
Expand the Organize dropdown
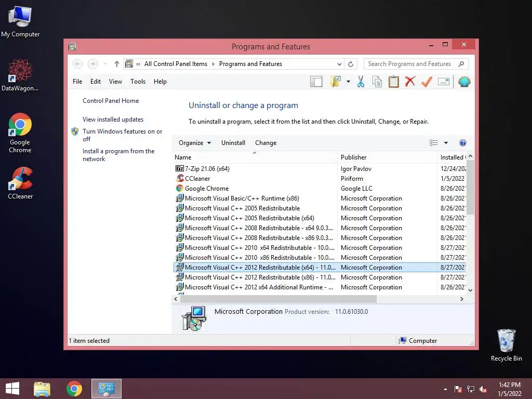(x=195, y=143)
